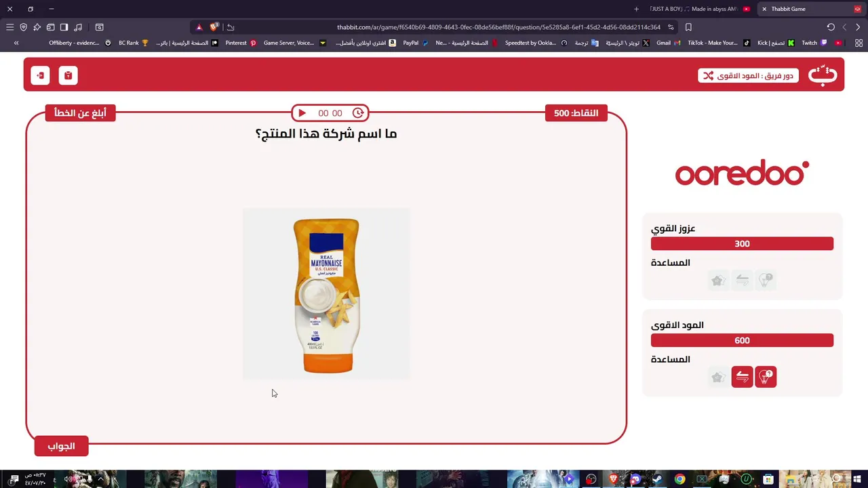Reload the page

pyautogui.click(x=831, y=27)
